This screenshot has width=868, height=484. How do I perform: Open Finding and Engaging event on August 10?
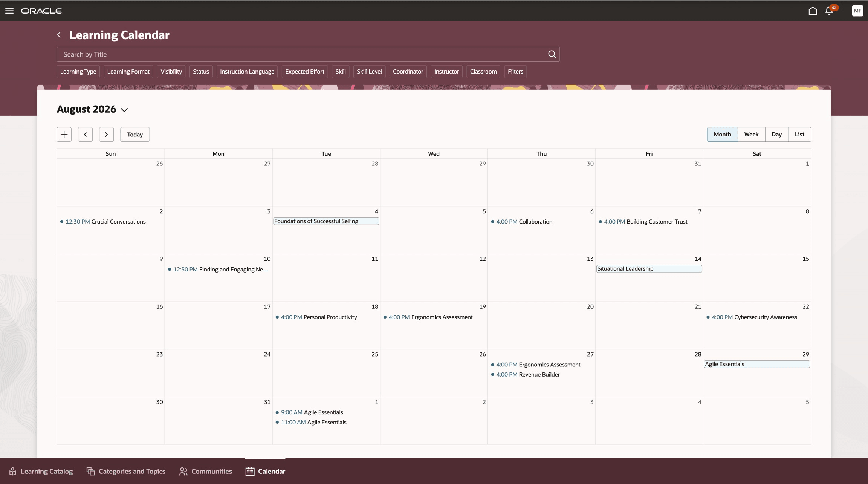click(x=218, y=270)
